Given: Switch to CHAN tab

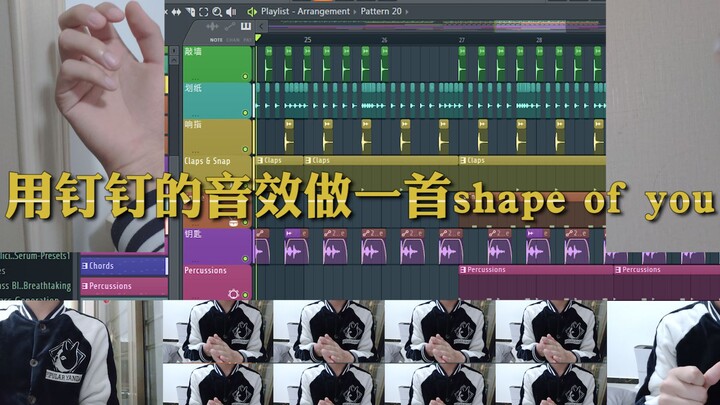Looking at the screenshot, I should (233, 40).
